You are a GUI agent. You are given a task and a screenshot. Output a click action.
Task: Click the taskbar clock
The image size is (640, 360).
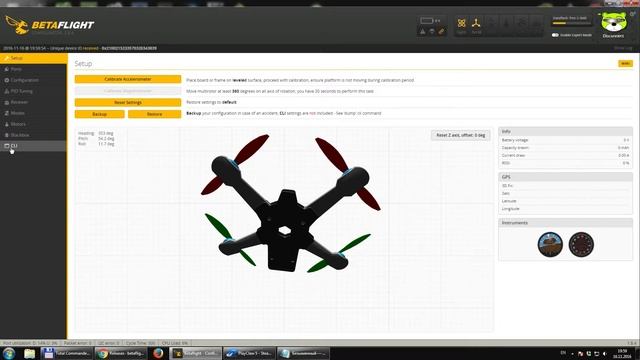tap(622, 353)
